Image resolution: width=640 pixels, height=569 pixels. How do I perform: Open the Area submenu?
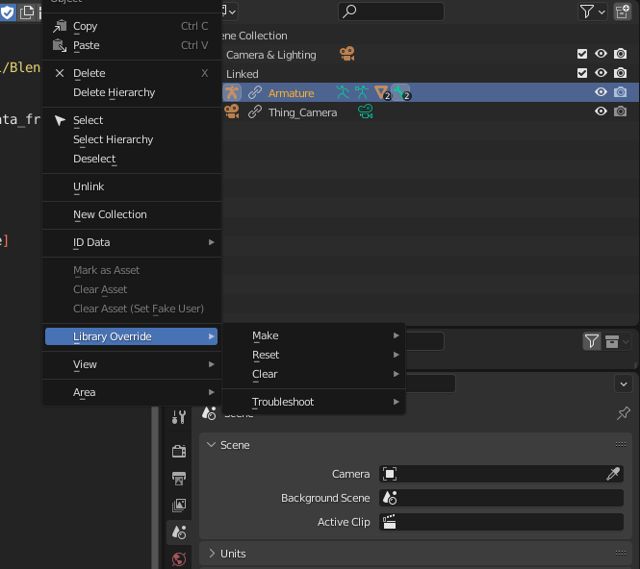tap(132, 392)
